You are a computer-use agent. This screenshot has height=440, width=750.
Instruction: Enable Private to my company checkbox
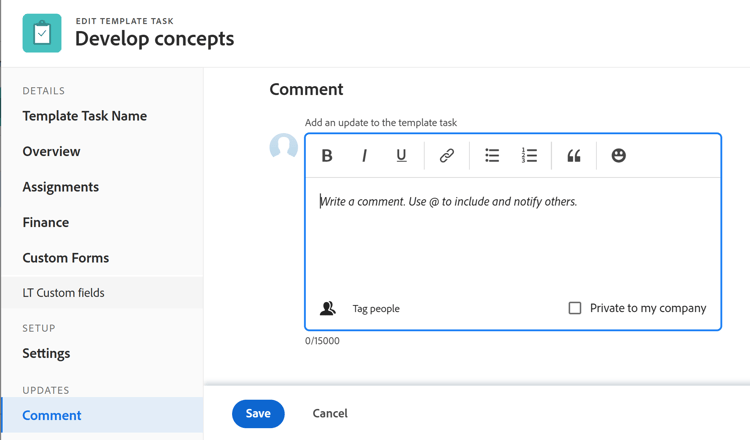(x=575, y=308)
